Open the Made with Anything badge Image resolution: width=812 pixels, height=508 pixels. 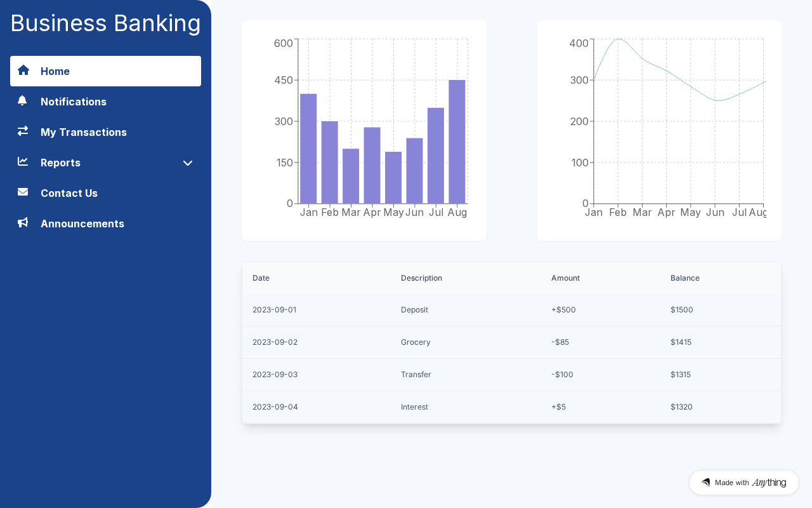743,483
